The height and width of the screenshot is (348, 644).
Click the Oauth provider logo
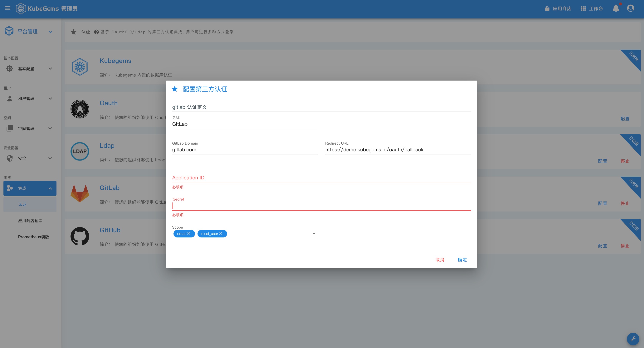point(80,109)
